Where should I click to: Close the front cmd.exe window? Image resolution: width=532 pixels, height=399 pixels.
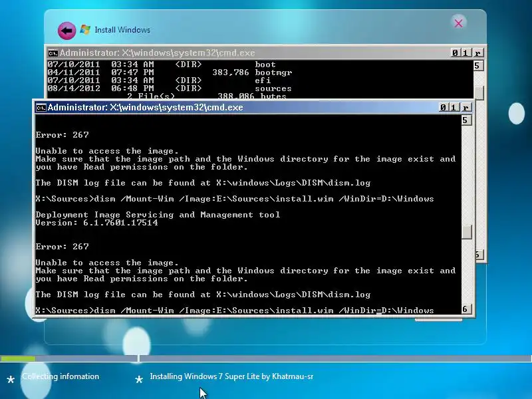pos(466,108)
